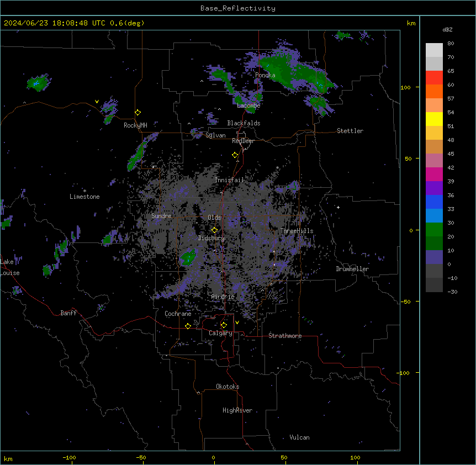Click the Airdrie label
This screenshot has width=476, height=465.
(x=223, y=297)
